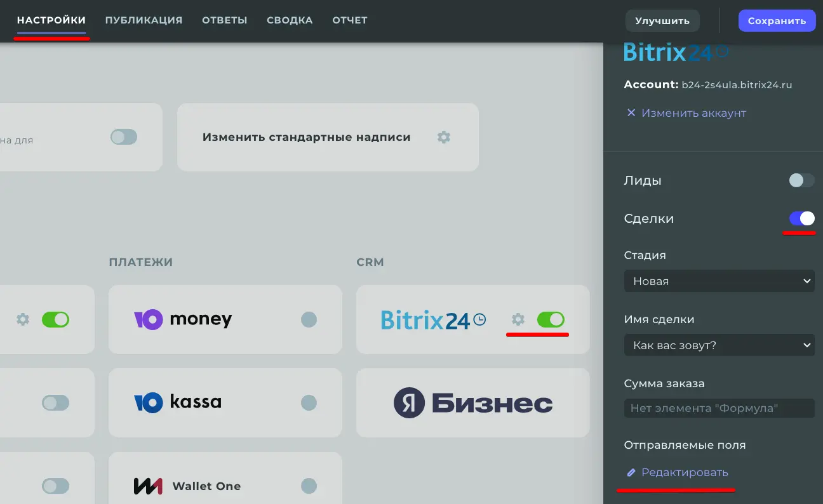Click the YooMoney logo
Image resolution: width=823 pixels, height=504 pixels.
pyautogui.click(x=183, y=319)
